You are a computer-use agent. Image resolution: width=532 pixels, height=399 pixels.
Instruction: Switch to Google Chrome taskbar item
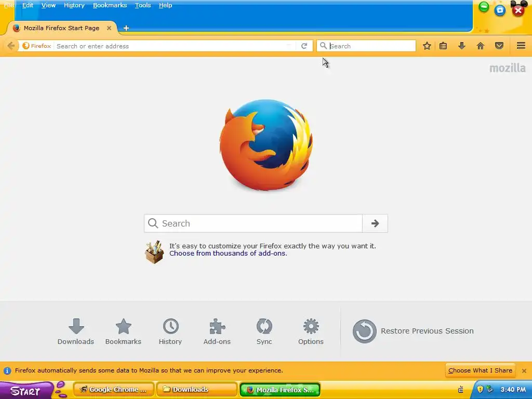[x=114, y=390]
